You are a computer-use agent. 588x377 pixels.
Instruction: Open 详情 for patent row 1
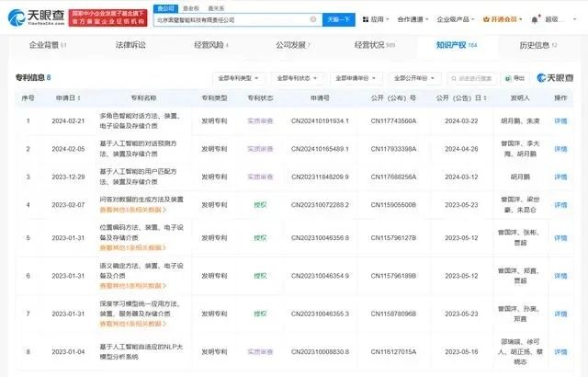(560, 121)
